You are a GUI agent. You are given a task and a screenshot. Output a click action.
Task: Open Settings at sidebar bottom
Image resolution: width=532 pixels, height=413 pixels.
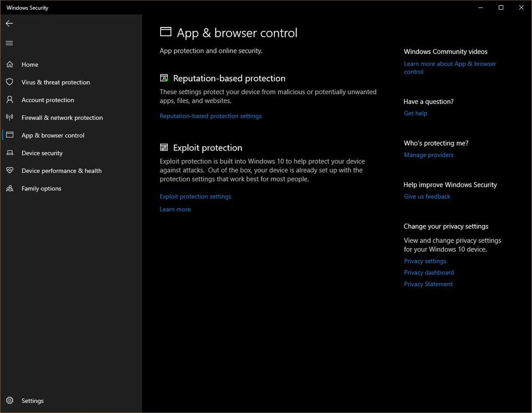(x=71, y=400)
